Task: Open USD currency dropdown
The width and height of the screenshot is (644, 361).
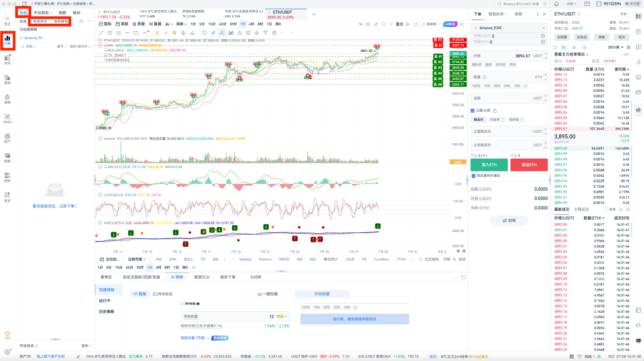Action: (x=571, y=4)
